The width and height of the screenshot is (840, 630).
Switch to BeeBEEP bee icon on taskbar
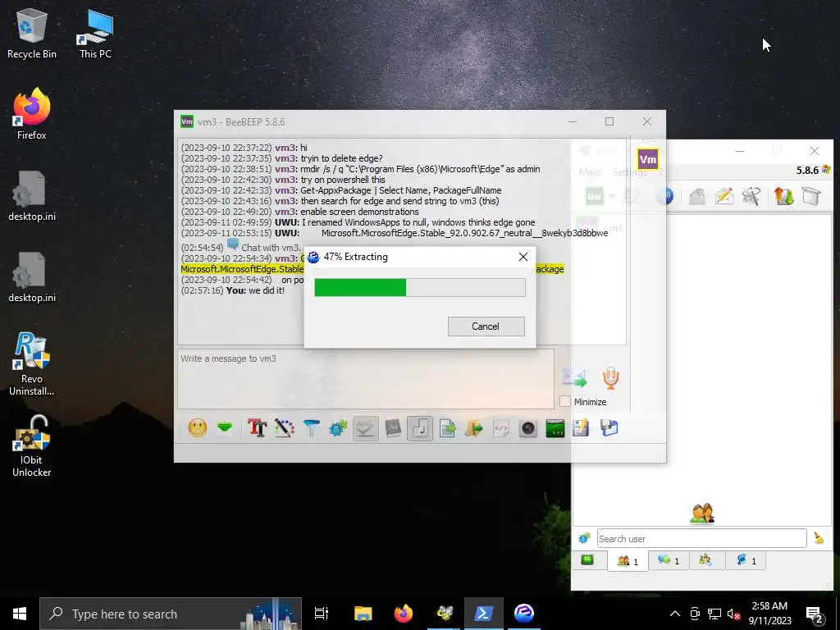[x=444, y=614]
